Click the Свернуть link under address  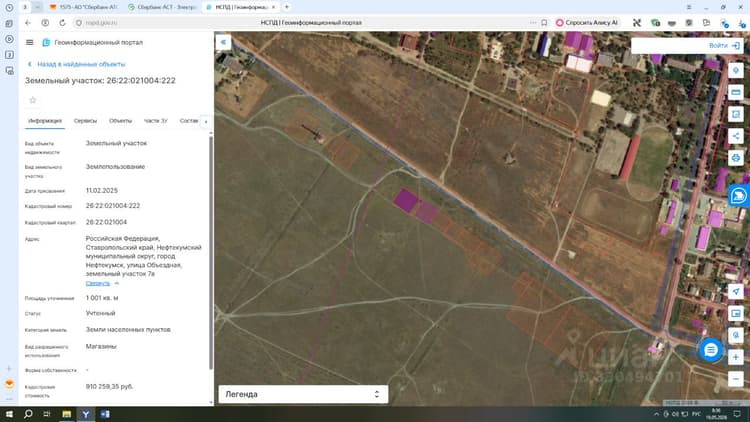(x=98, y=283)
